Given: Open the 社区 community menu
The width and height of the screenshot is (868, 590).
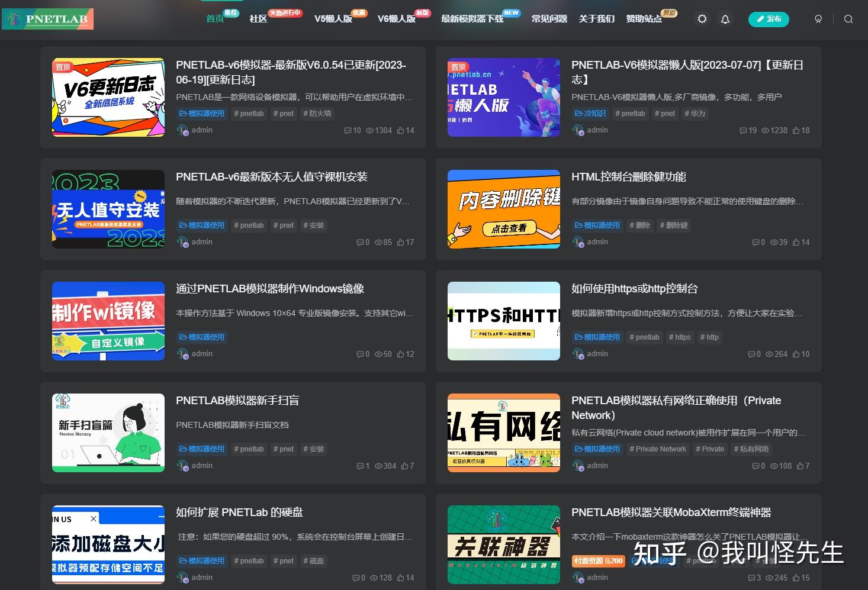Looking at the screenshot, I should 258,19.
